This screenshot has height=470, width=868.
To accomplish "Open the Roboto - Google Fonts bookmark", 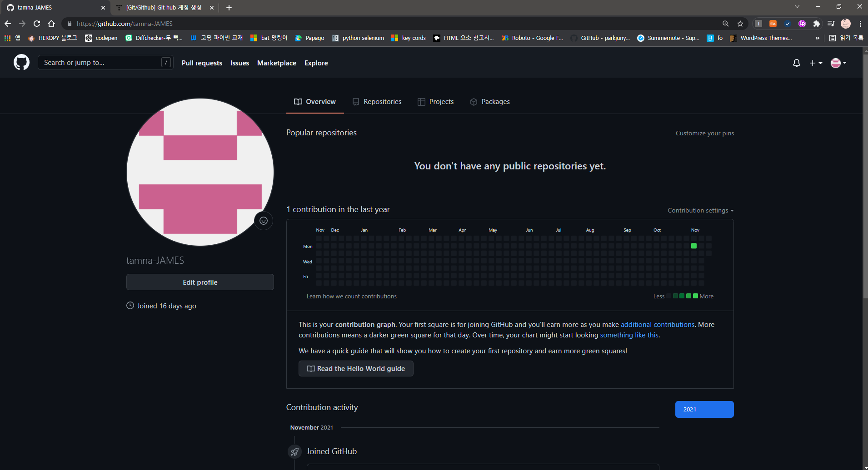I will [x=533, y=38].
